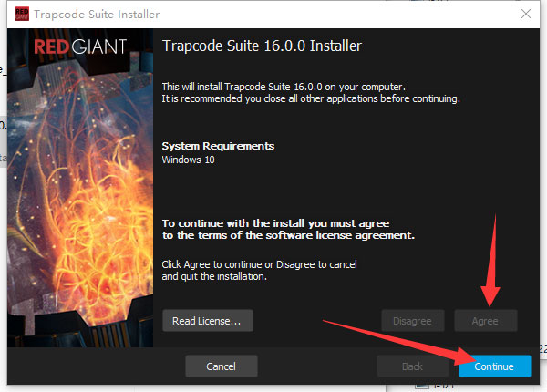Close the Trapcode Suite Installer window
The image size is (547, 392).
click(x=526, y=14)
